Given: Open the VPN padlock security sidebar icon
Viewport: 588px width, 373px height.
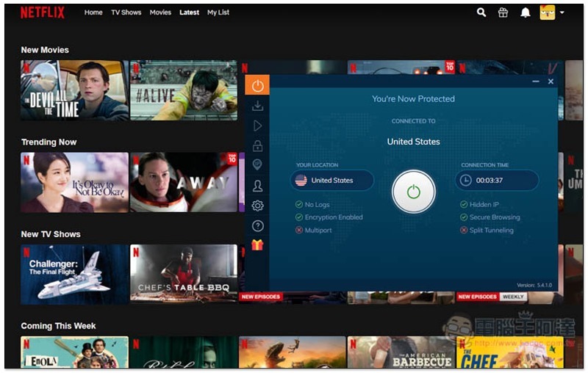Looking at the screenshot, I should [257, 145].
